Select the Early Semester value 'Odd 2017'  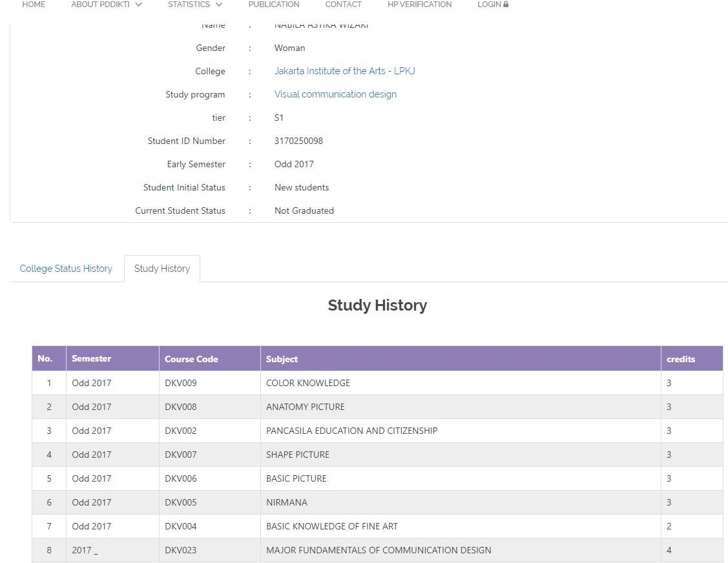tap(294, 164)
